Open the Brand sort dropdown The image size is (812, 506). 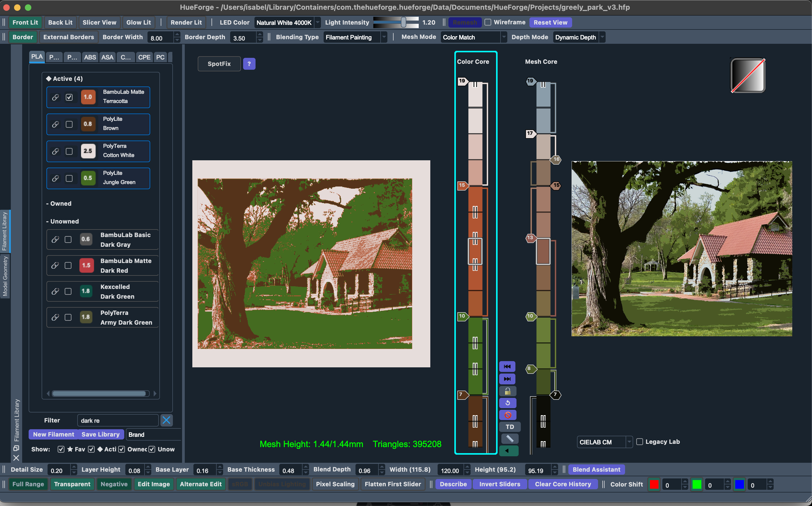(154, 434)
